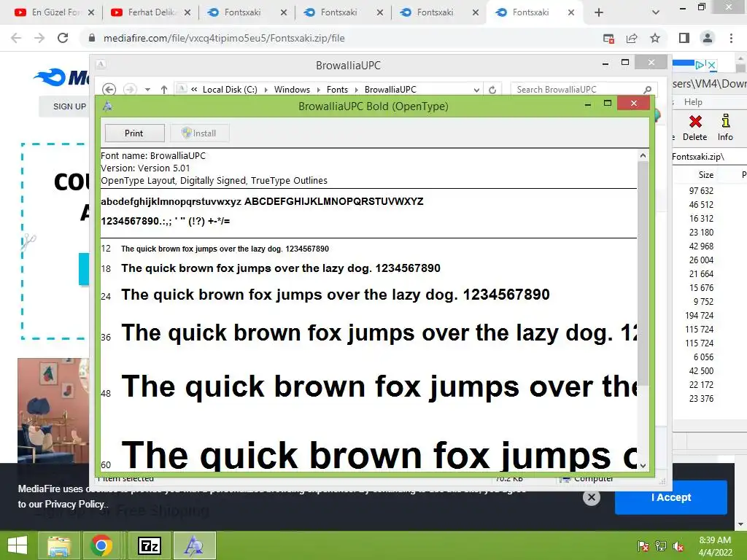
Task: Expand the explorer address bar history dropdown
Action: coord(476,90)
